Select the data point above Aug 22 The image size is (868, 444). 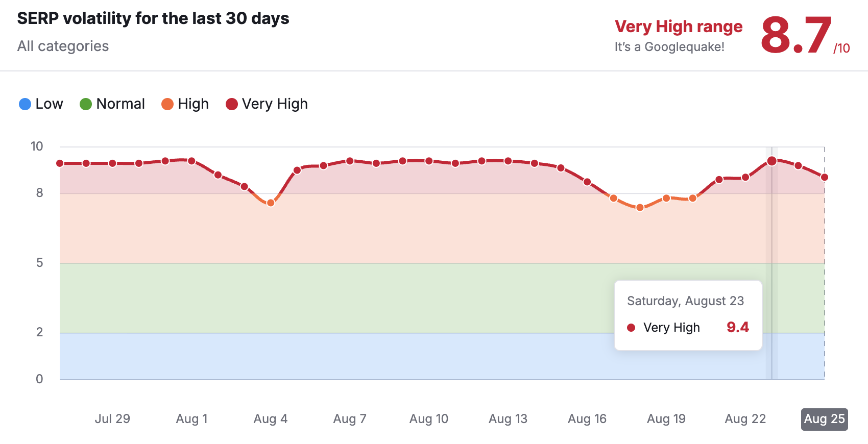tap(745, 177)
